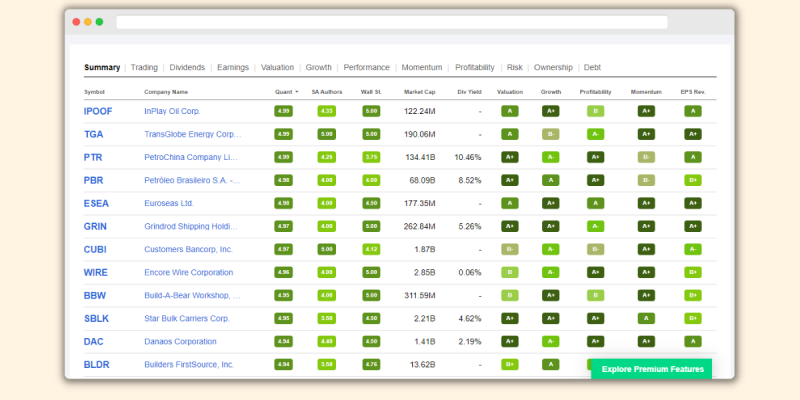Open InPlay Oil Corp. company link
The width and height of the screenshot is (800, 400).
172,111
